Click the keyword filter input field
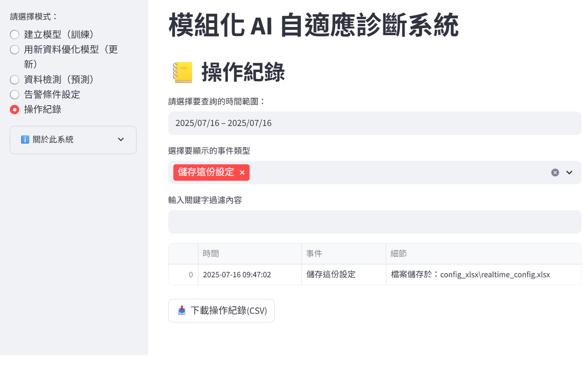588x392 pixels. point(374,222)
